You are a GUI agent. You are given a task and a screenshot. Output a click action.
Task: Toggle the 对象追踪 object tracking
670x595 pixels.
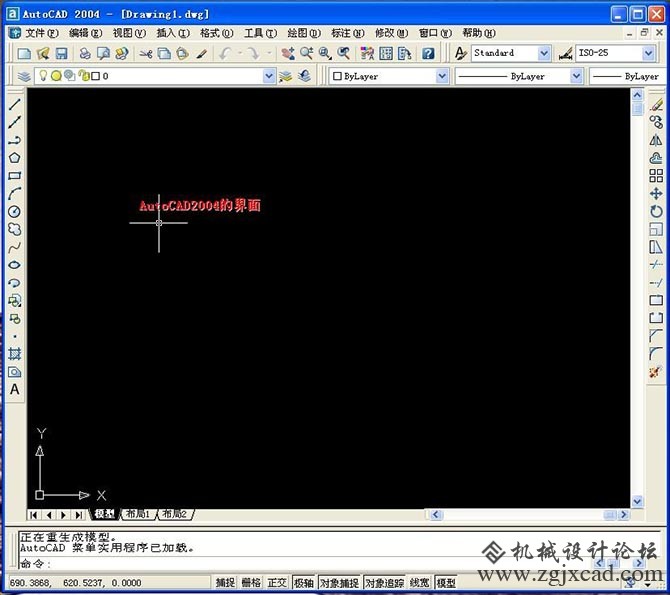click(x=385, y=583)
